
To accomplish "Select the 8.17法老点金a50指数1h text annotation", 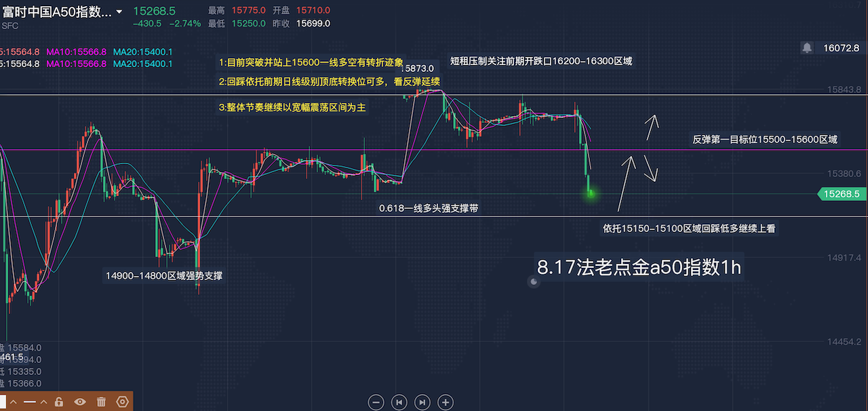I will point(639,268).
